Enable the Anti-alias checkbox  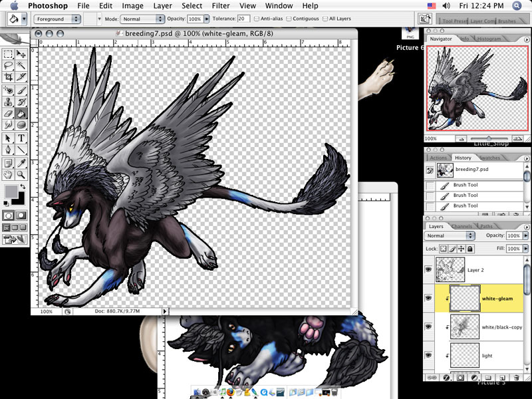coord(257,19)
